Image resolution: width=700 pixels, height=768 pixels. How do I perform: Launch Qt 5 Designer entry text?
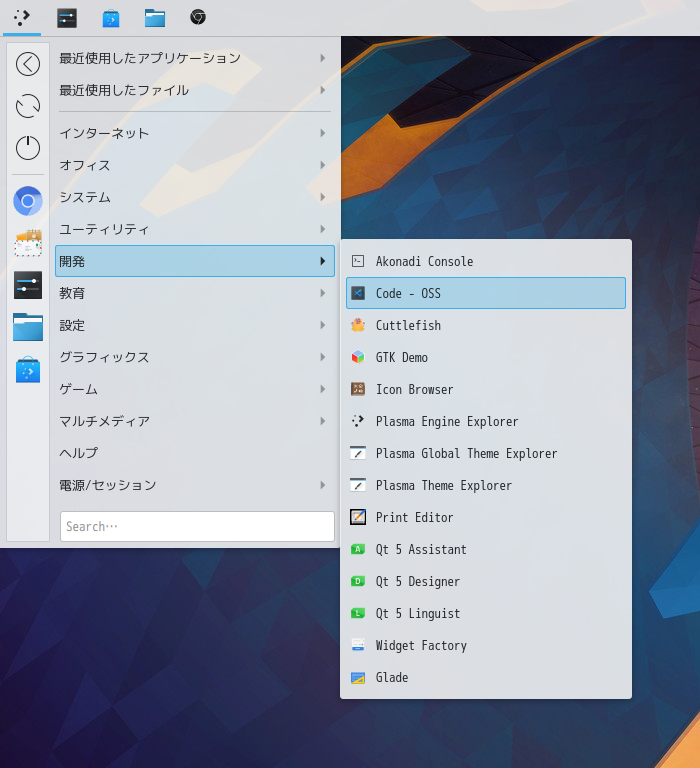pos(418,581)
